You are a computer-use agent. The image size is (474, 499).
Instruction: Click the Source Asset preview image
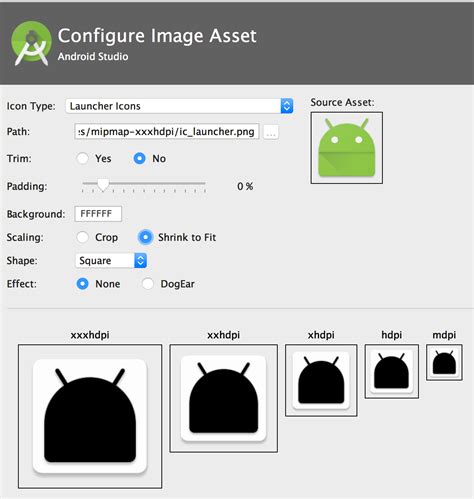tap(347, 148)
